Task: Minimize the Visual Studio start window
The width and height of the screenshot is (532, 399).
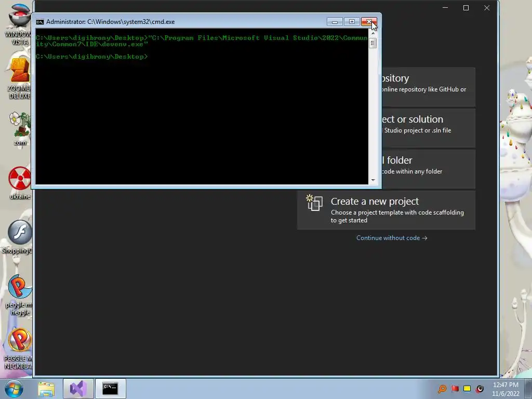Action: tap(445, 8)
